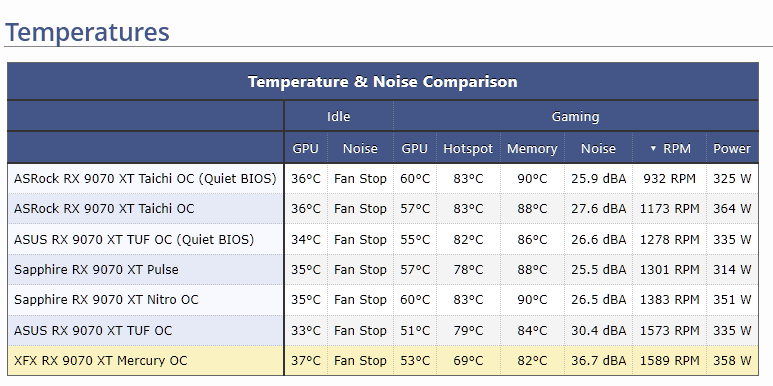Sort by idle Noise column header
773x386 pixels.
[360, 148]
